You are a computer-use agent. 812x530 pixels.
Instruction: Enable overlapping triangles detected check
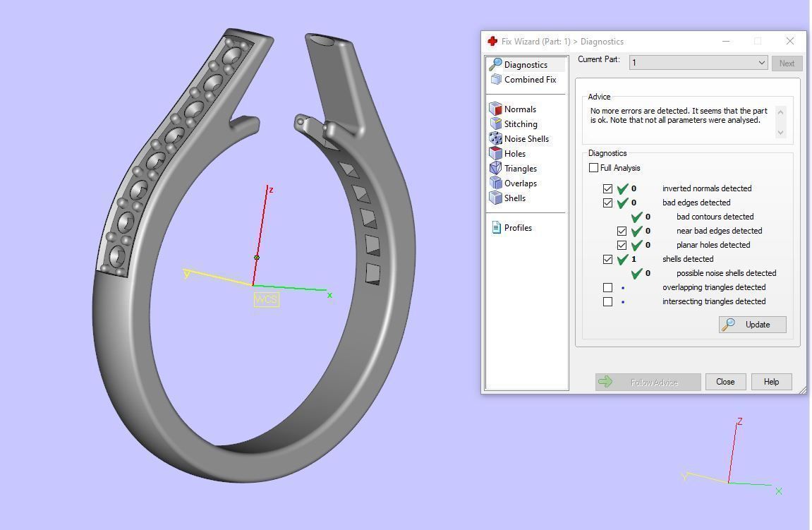click(x=607, y=287)
